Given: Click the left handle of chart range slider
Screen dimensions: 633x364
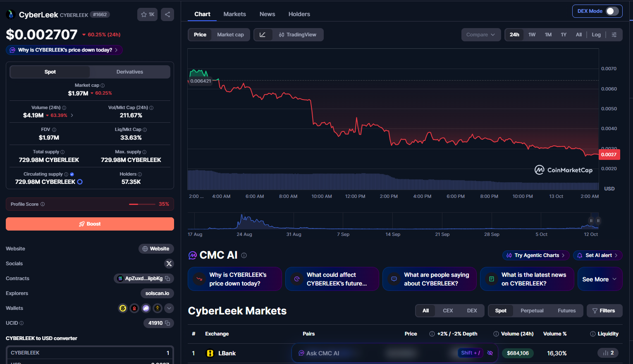Looking at the screenshot, I should click(x=591, y=221).
